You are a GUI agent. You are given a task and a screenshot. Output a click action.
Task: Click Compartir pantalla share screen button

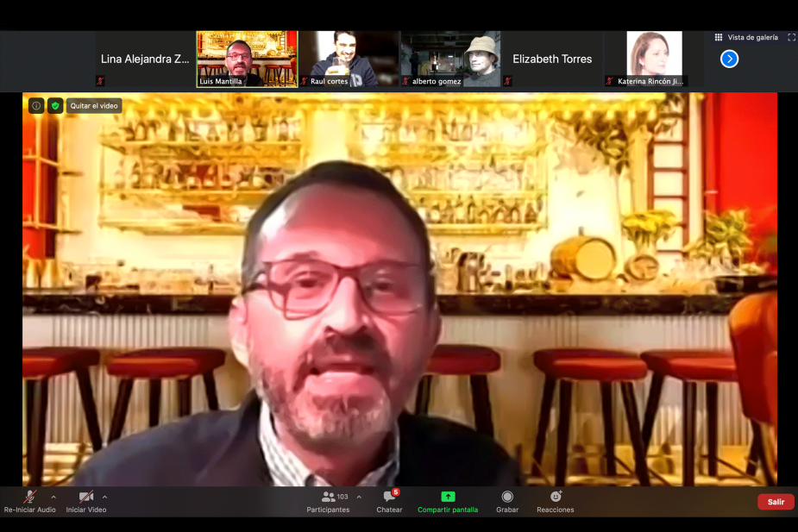pyautogui.click(x=448, y=502)
